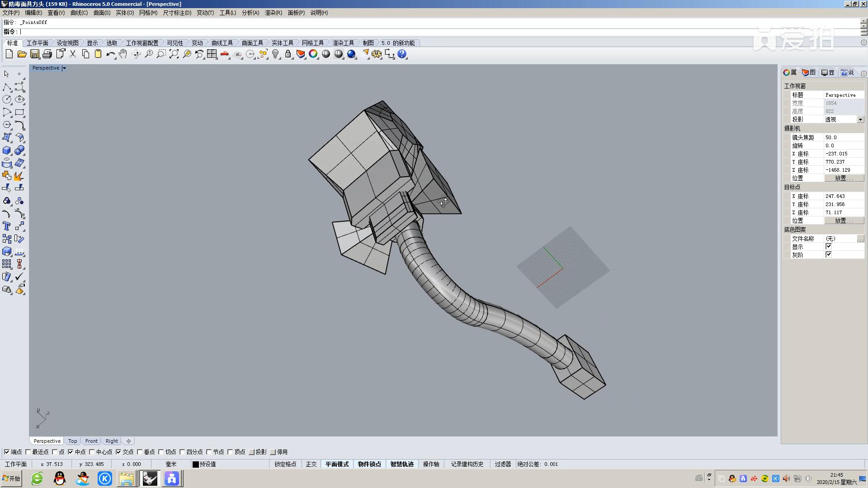This screenshot has height=488, width=868.
Task: Uncheck the 灰阶 grayscale checkbox
Action: click(829, 255)
